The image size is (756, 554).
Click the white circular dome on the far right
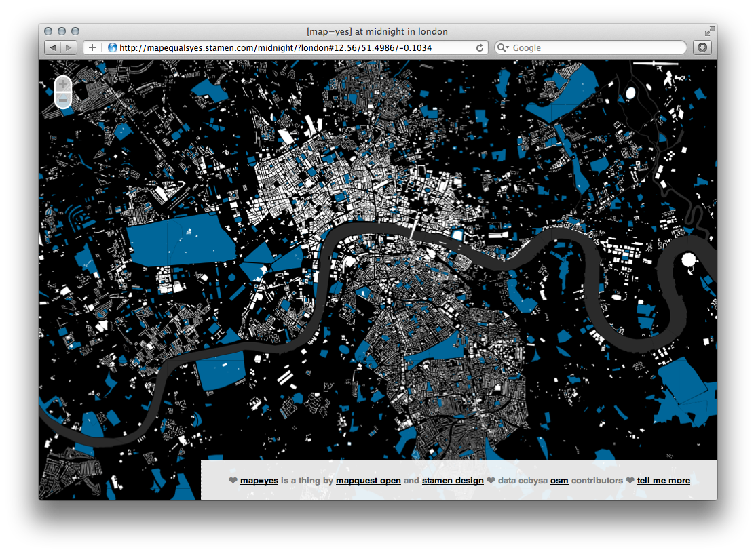(689, 260)
